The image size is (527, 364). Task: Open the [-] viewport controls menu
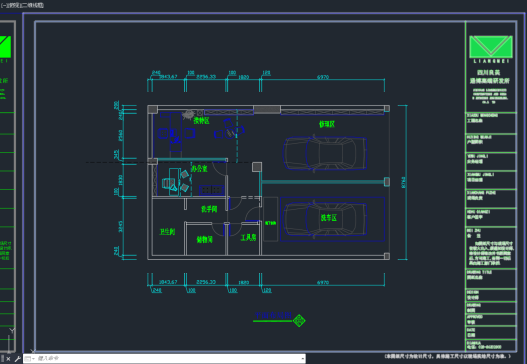[x=3, y=5]
